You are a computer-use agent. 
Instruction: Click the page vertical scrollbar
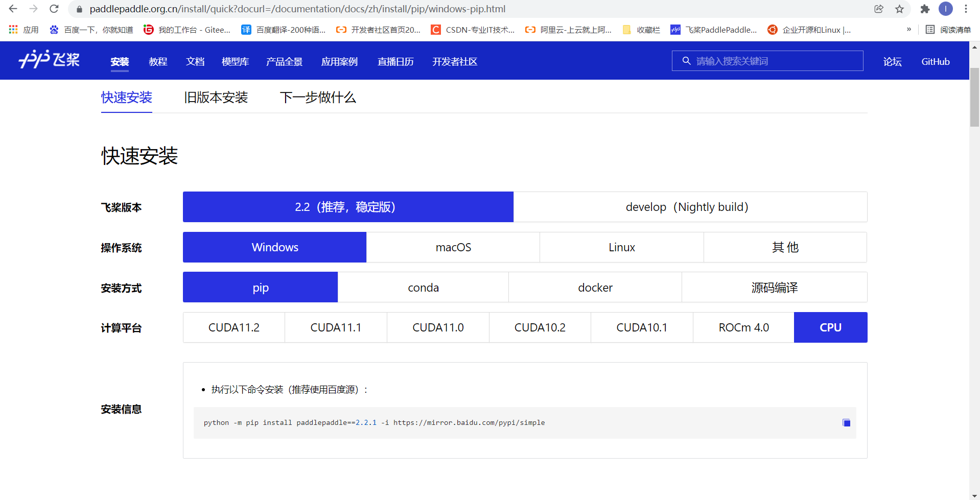974,97
